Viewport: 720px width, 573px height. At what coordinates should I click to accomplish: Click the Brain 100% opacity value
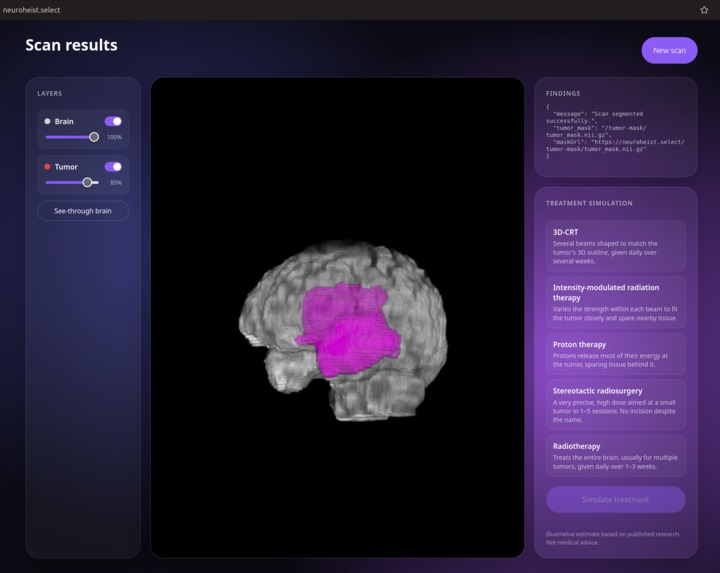coord(114,137)
